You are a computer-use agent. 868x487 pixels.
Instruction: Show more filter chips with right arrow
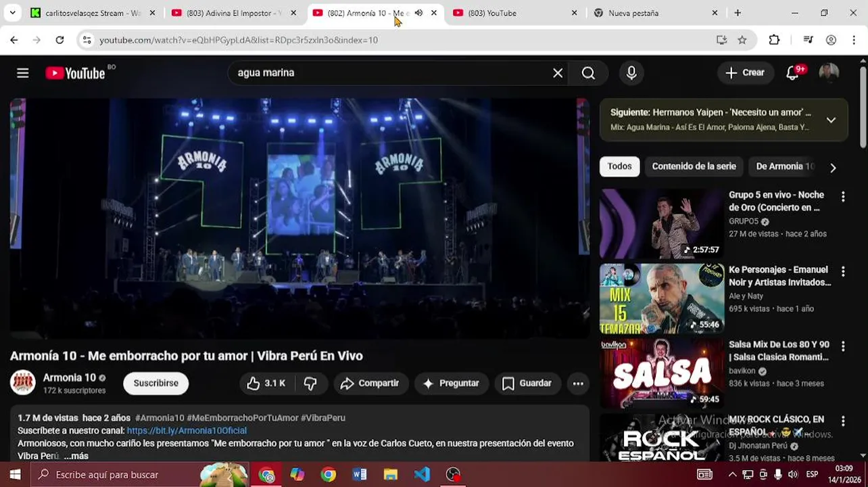(x=833, y=168)
